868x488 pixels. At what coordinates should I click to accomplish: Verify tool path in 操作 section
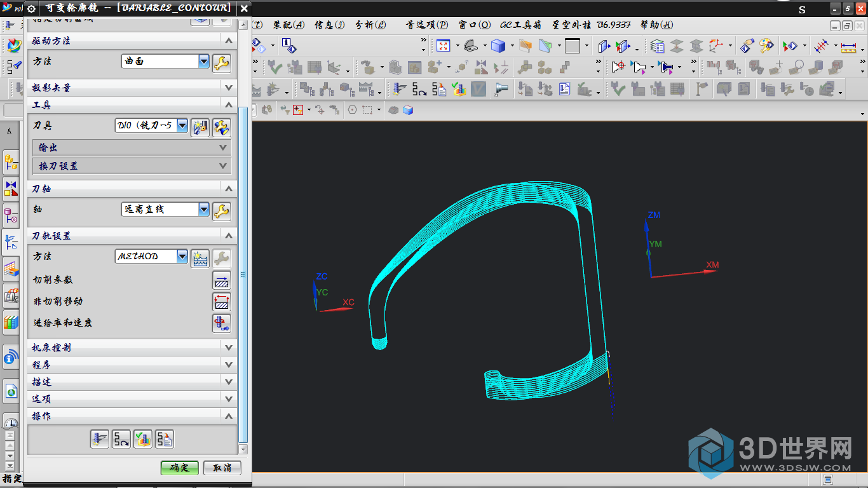point(143,439)
